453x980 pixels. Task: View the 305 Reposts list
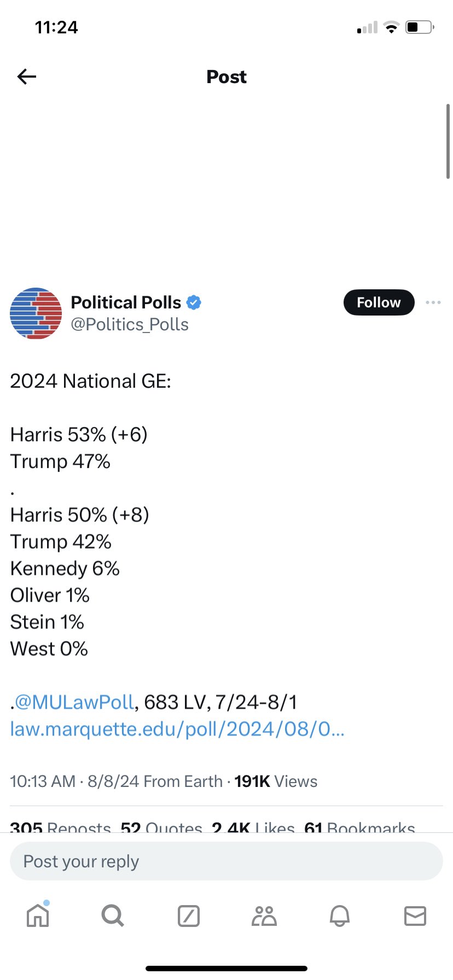pyautogui.click(x=60, y=827)
